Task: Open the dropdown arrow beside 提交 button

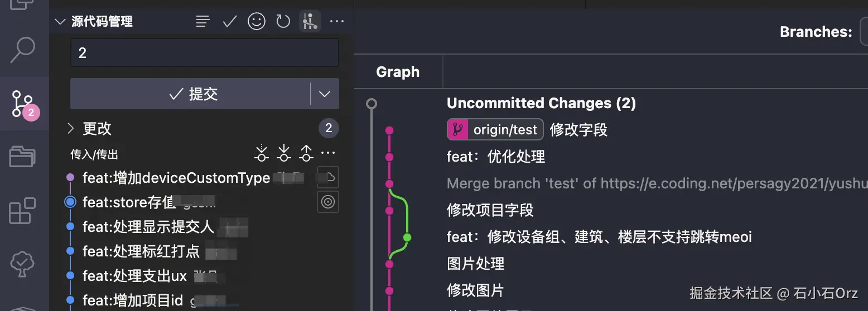Action: coord(325,94)
